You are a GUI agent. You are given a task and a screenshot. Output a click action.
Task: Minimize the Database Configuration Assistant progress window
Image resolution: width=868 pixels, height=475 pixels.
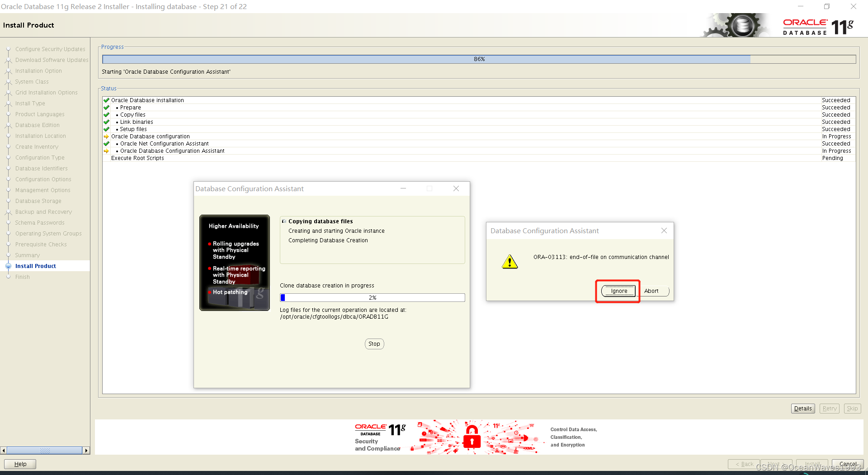(403, 188)
